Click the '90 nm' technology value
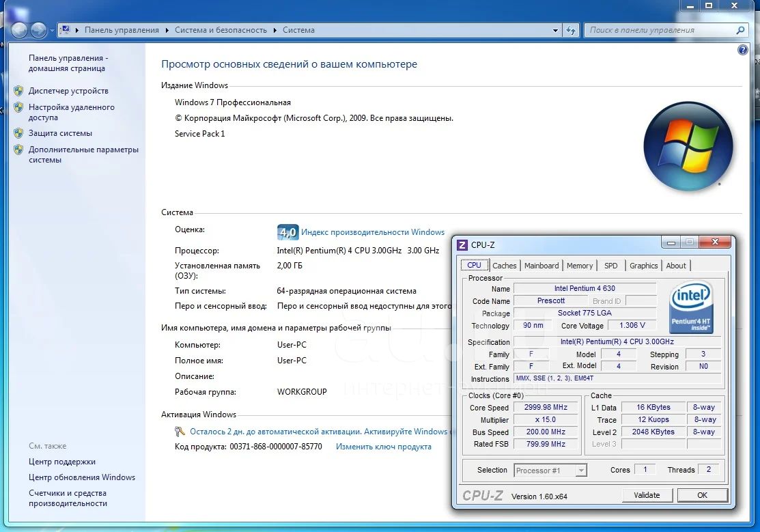 [x=533, y=325]
